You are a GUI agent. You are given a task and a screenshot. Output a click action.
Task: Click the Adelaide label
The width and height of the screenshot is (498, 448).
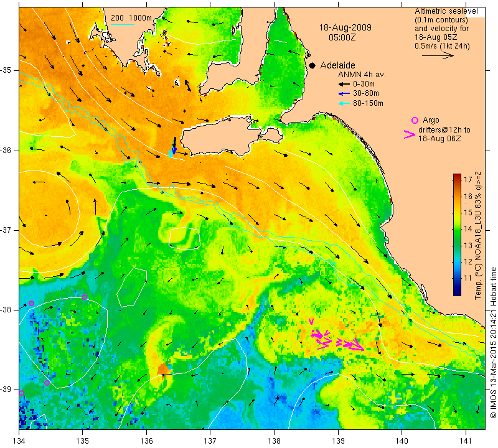pos(337,65)
